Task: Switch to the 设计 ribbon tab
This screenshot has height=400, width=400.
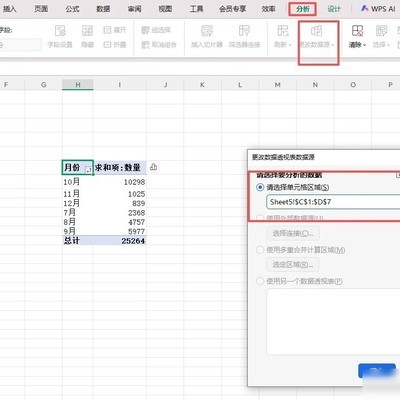Action: 334,9
